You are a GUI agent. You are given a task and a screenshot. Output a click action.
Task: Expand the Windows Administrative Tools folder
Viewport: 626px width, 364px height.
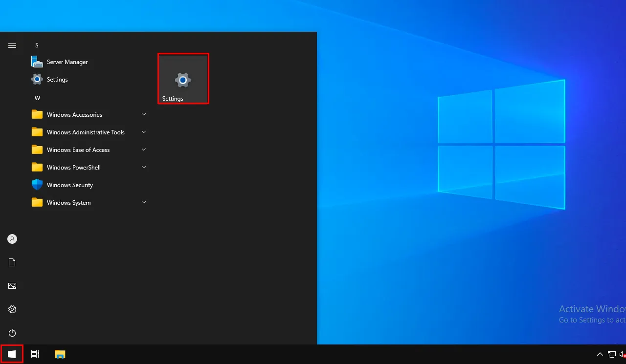(x=86, y=132)
